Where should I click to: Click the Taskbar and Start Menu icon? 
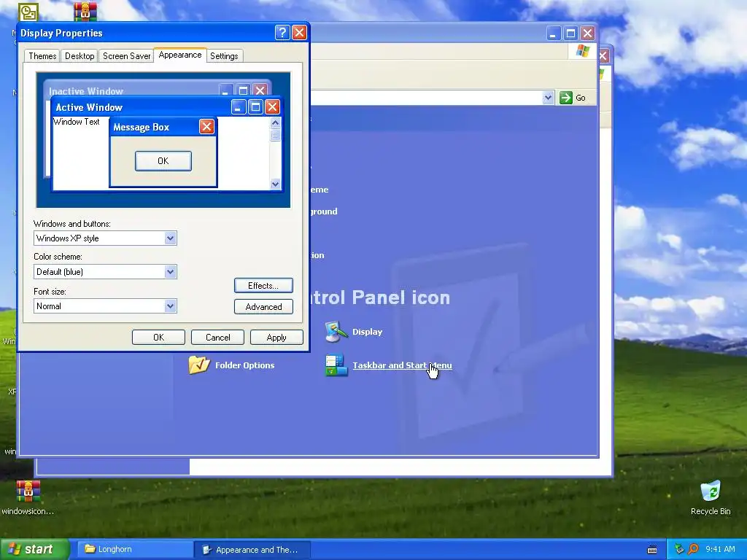point(336,366)
